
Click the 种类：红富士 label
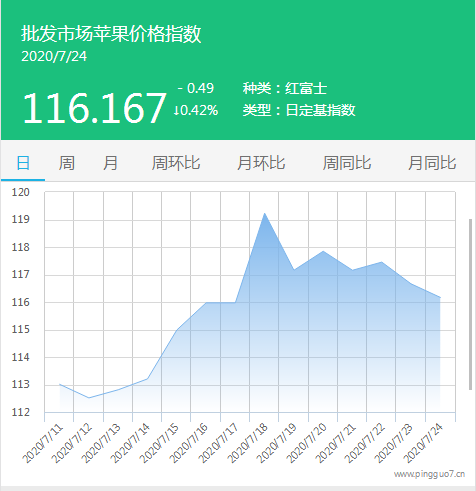coord(285,88)
